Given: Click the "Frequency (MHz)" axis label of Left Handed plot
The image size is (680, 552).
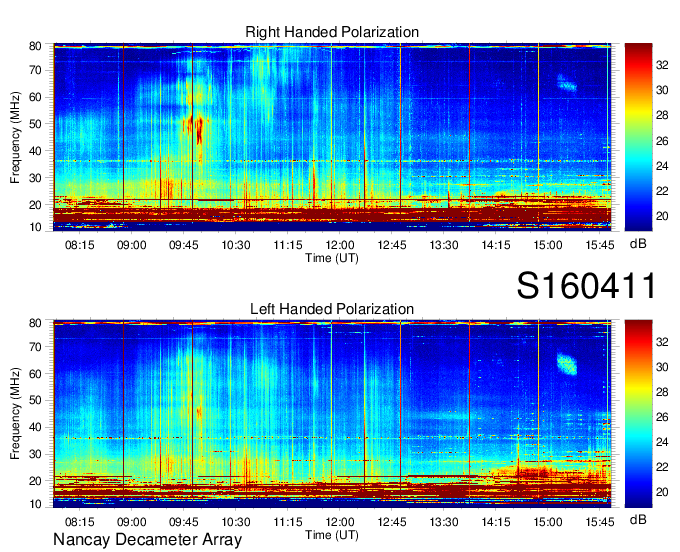Looking at the screenshot, I should pos(15,414).
